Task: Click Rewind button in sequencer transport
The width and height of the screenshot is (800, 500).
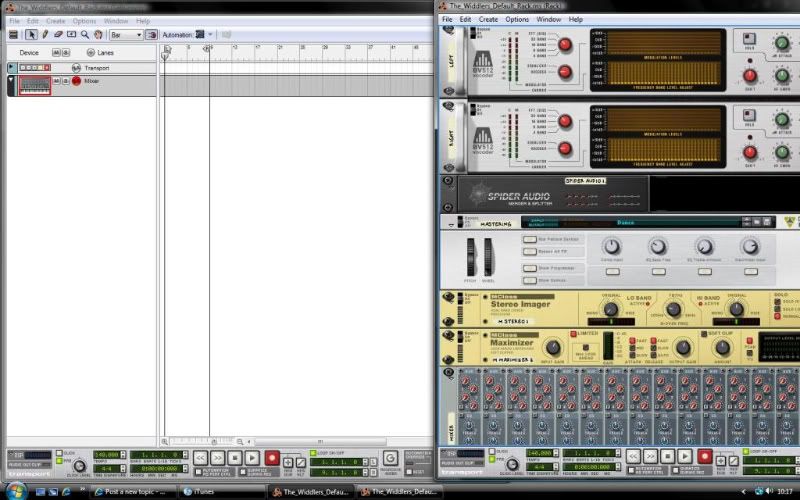Action: (201, 458)
